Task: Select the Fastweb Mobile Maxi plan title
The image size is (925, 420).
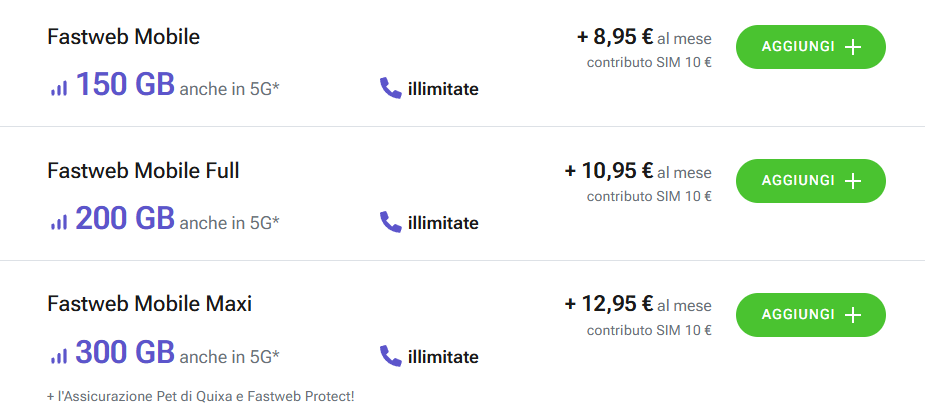Action: pyautogui.click(x=149, y=304)
